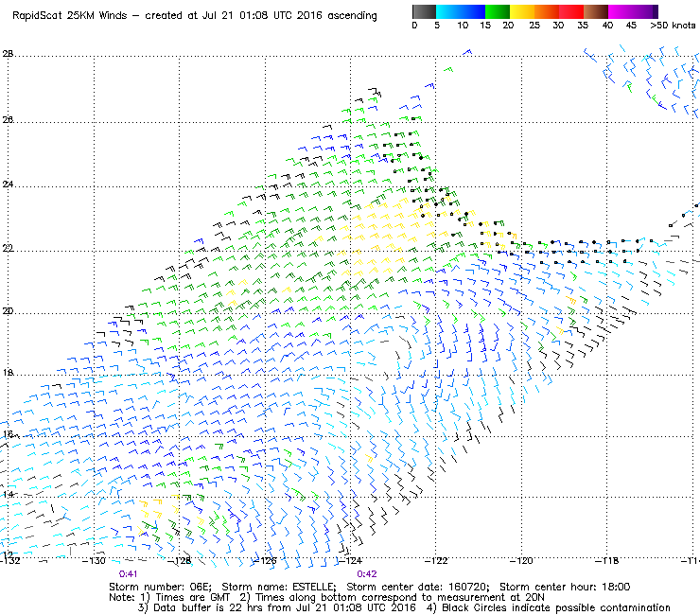The image size is (700, 615).
Task: Click the longitude label '-120'
Action: point(521,561)
